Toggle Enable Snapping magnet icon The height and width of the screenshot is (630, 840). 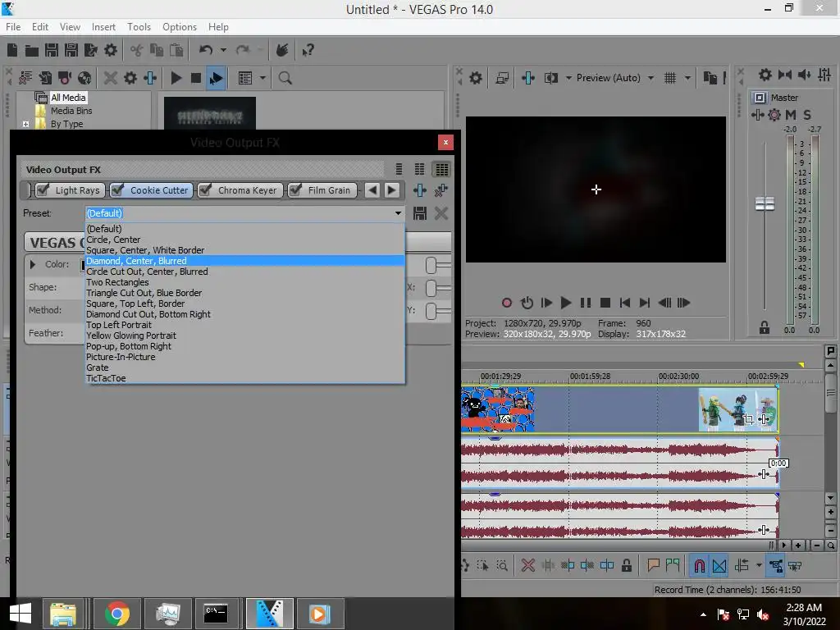(x=699, y=566)
